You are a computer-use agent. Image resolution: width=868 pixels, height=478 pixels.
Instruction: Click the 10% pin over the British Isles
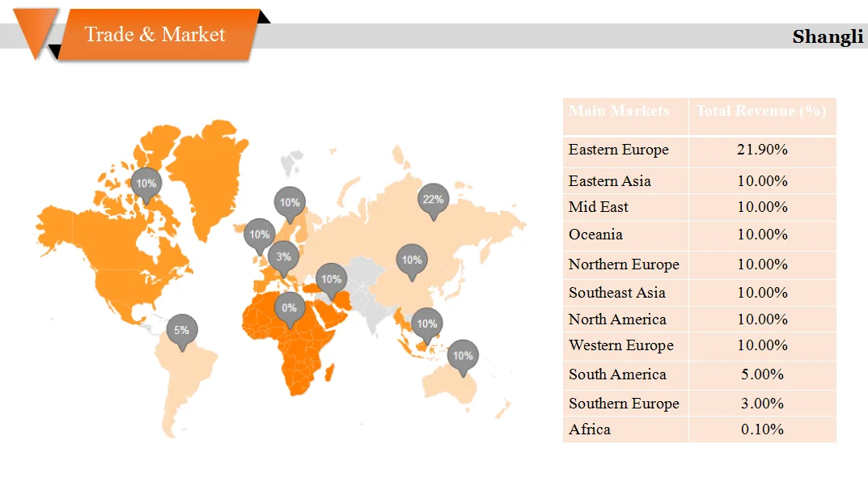click(259, 235)
